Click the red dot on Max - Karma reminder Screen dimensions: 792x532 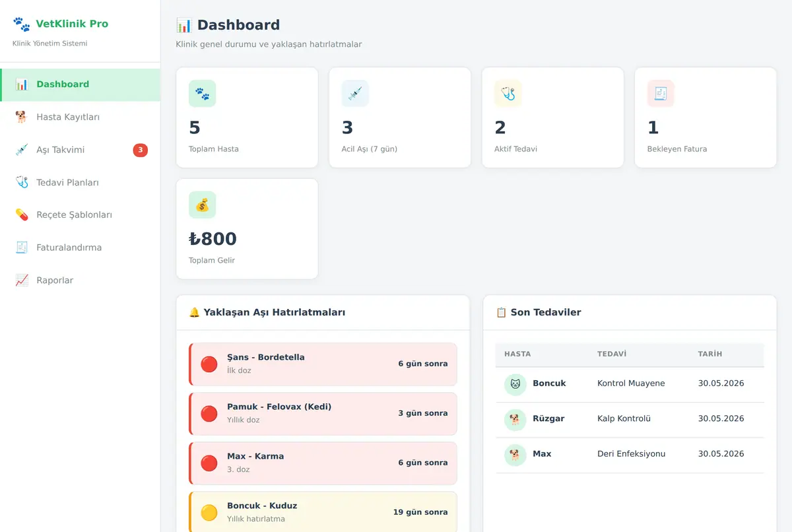pyautogui.click(x=209, y=463)
